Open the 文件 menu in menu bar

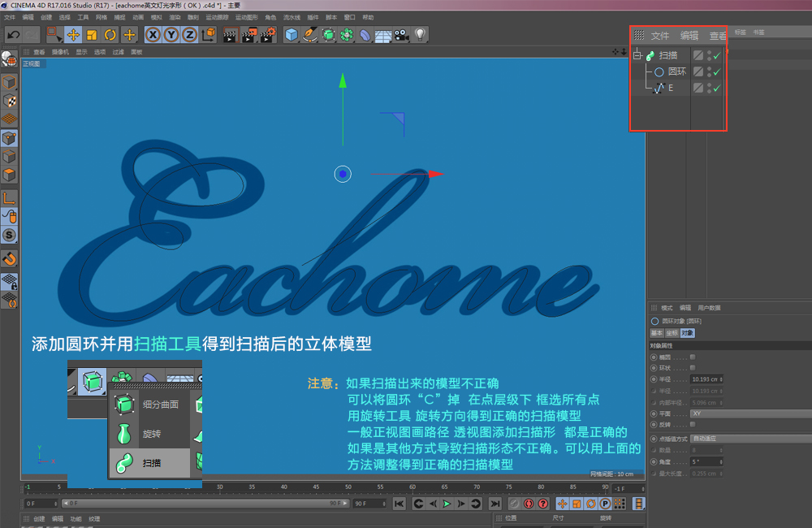(9, 17)
